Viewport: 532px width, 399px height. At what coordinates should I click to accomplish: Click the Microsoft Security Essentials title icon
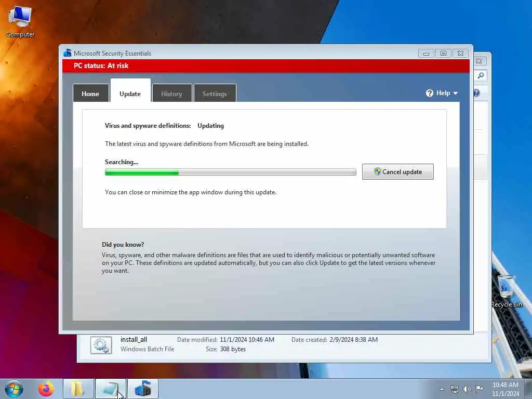click(67, 53)
